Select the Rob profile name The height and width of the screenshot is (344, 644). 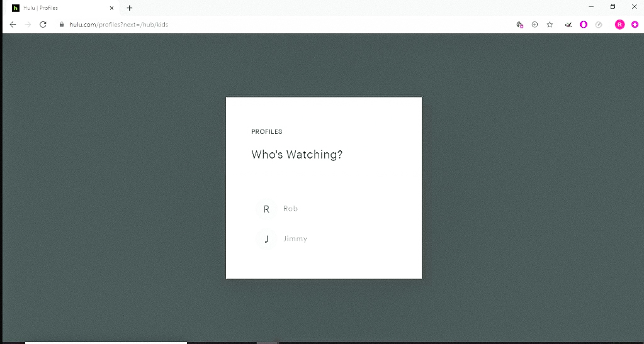[x=290, y=209]
